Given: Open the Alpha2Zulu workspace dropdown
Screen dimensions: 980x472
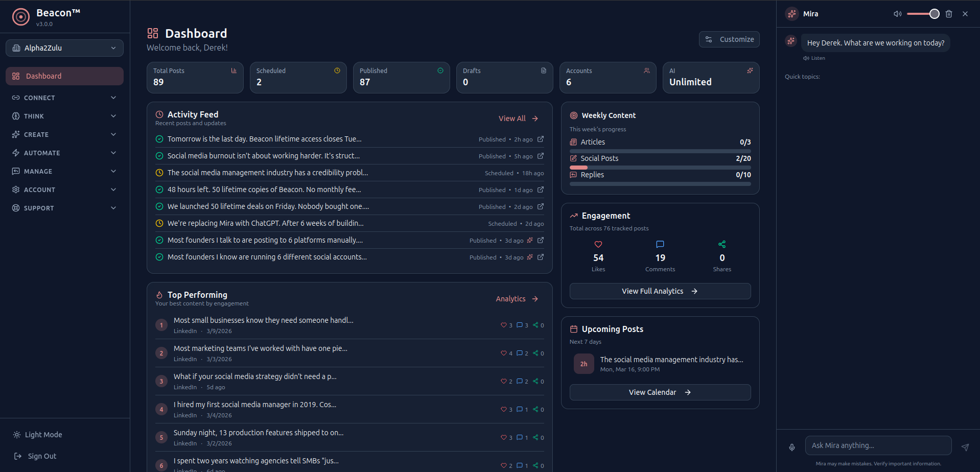Looking at the screenshot, I should point(64,48).
